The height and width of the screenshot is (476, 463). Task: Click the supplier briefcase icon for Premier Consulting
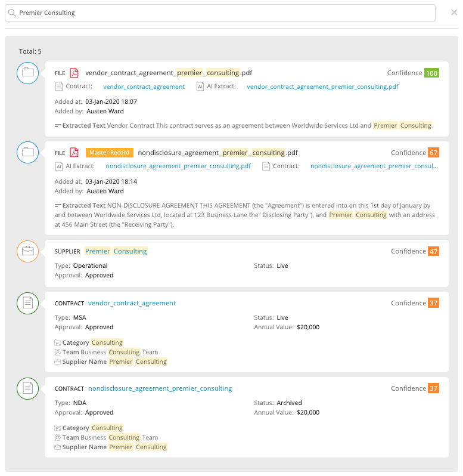(x=27, y=251)
